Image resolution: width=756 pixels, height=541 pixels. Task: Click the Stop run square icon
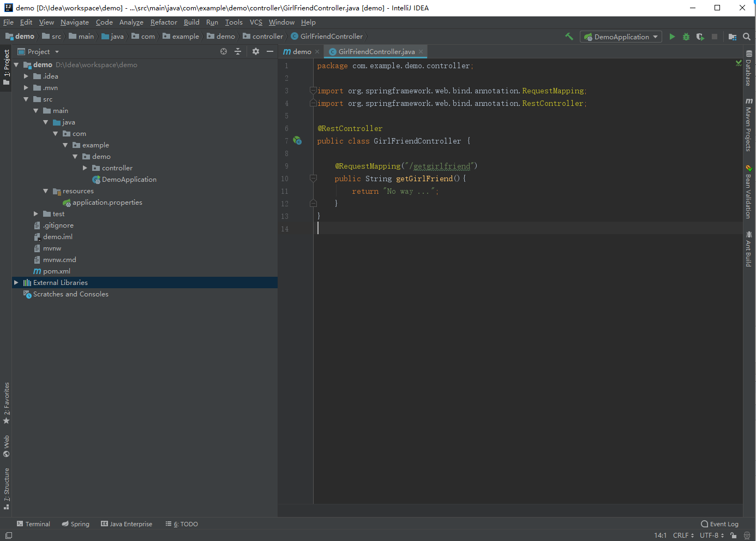coord(715,37)
